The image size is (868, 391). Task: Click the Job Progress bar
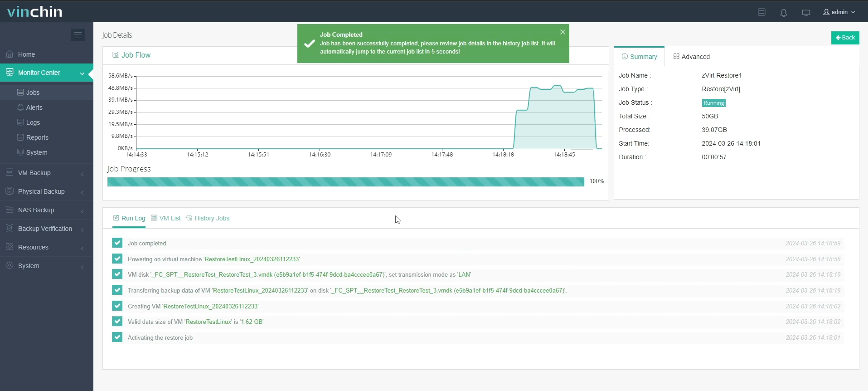345,181
